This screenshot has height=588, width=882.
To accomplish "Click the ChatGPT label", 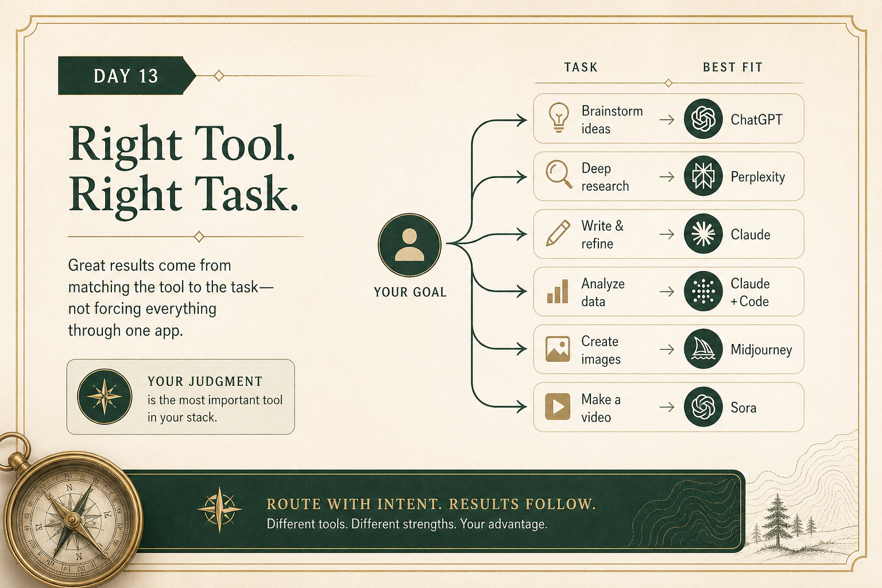I will pyautogui.click(x=756, y=119).
